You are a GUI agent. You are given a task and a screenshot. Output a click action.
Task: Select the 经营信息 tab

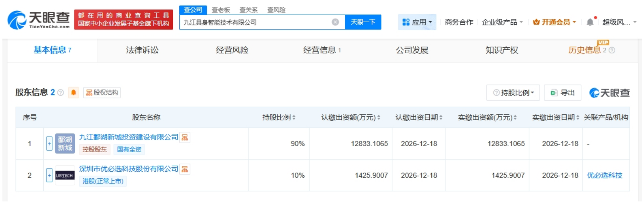tap(322, 50)
